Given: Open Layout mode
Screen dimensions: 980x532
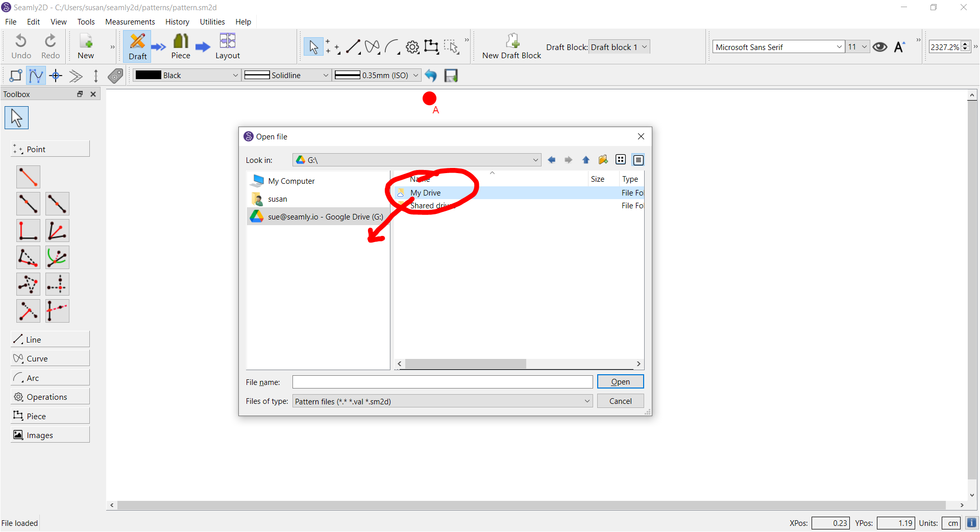Looking at the screenshot, I should [x=227, y=41].
